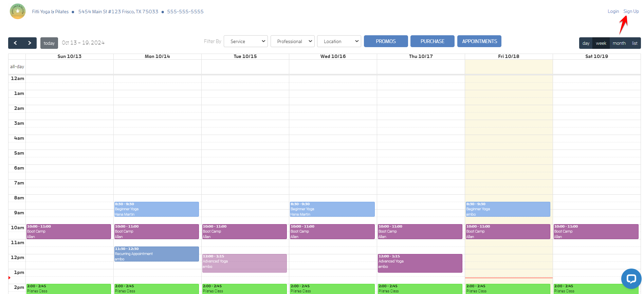Click the studio address text
Viewport: 644px width, 294px height.
(118, 12)
